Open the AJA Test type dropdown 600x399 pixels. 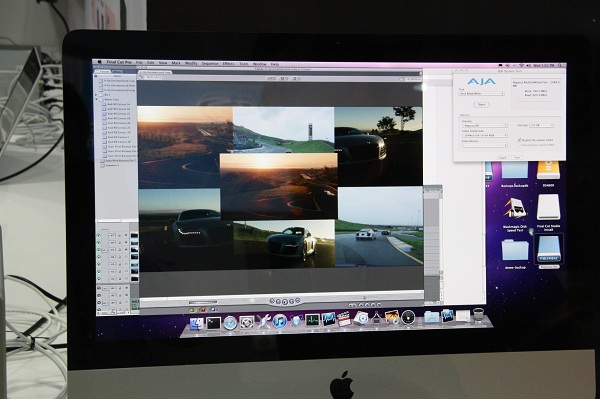coord(481,93)
